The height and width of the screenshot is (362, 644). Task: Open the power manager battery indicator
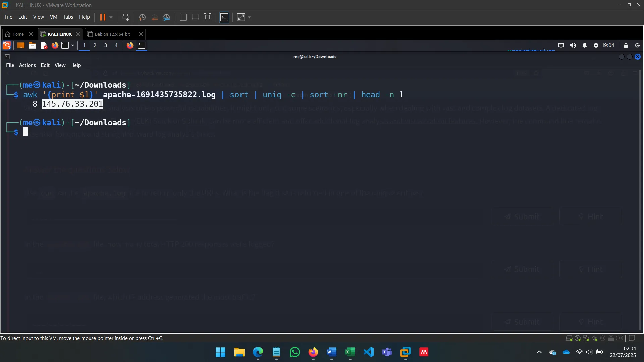(x=596, y=45)
